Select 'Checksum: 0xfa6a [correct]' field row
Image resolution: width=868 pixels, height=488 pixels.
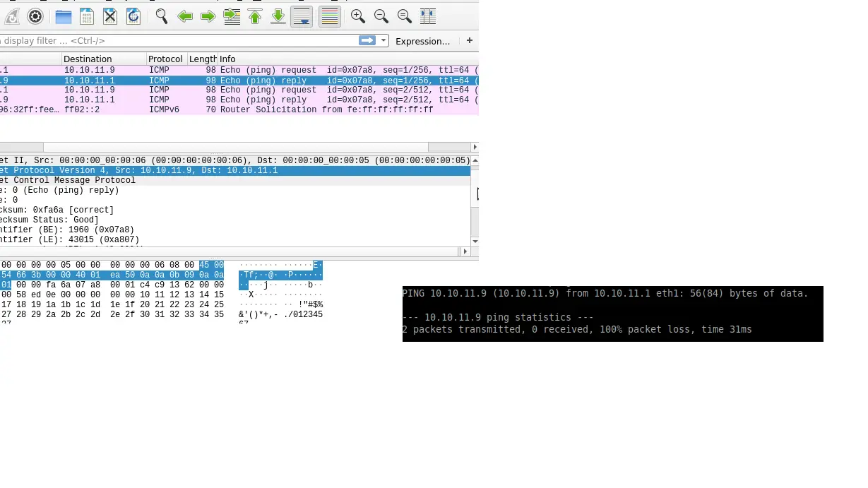[x=234, y=210]
